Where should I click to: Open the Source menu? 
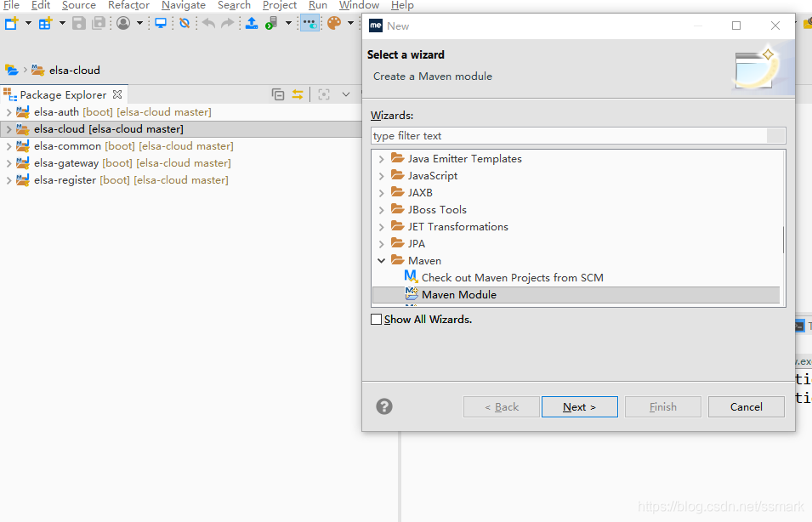pyautogui.click(x=79, y=5)
